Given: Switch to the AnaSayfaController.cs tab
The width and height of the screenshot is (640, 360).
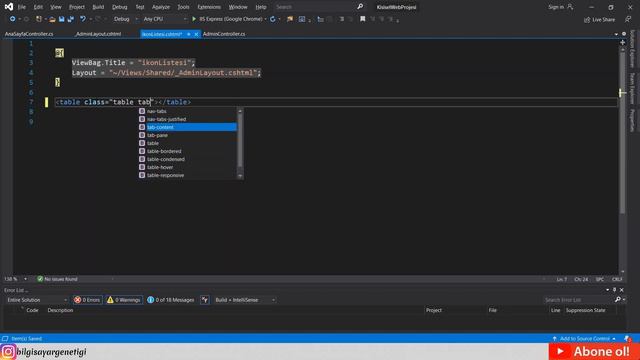Looking at the screenshot, I should point(29,34).
